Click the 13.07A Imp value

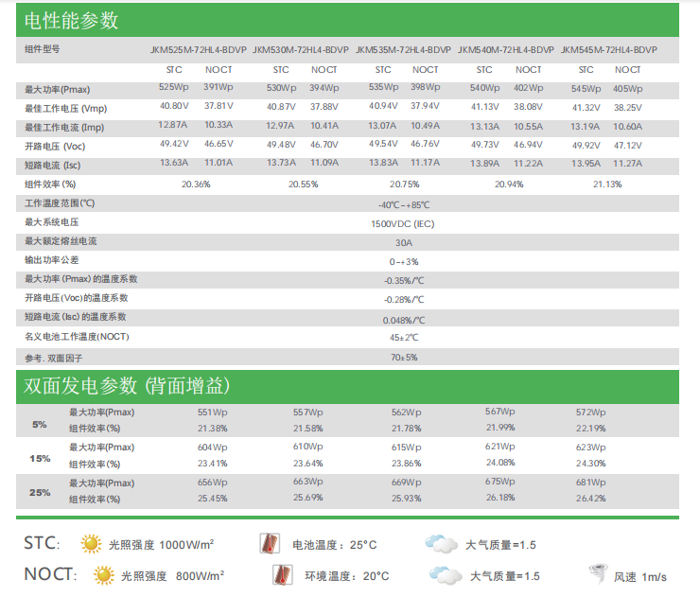382,126
